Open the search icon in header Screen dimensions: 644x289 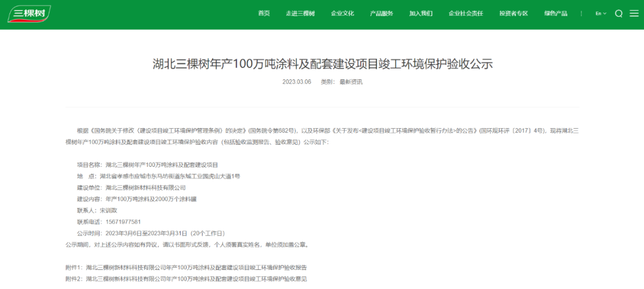618,14
